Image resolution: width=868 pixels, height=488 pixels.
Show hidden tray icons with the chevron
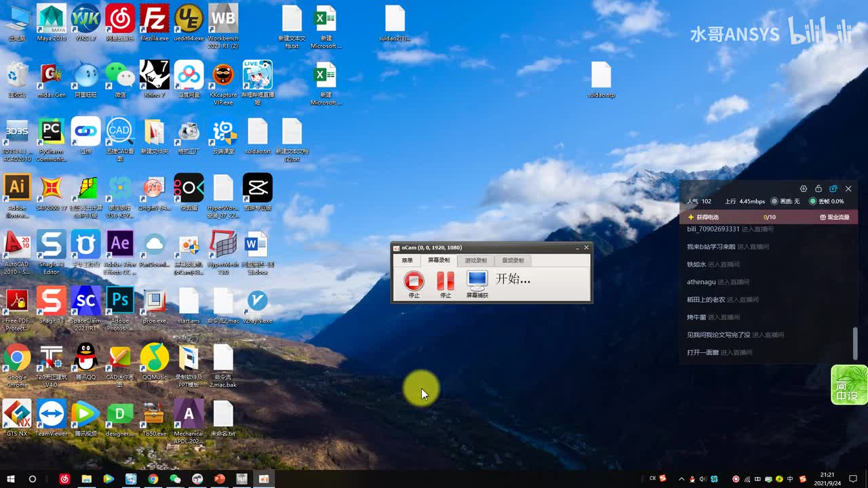682,479
